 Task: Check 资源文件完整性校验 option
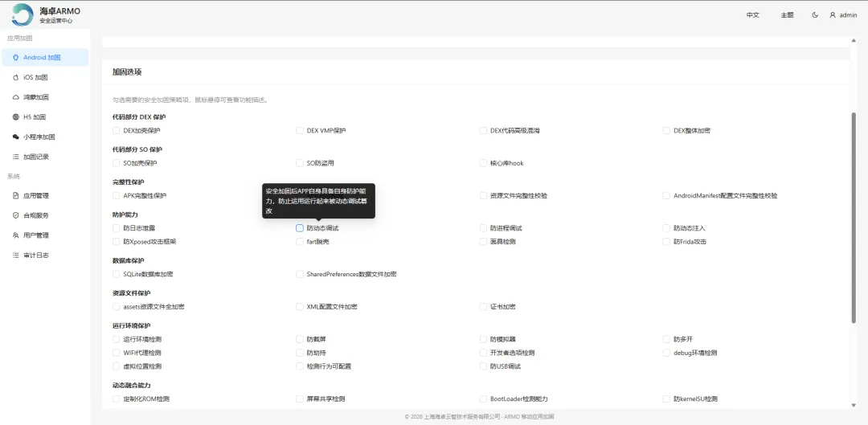(x=483, y=196)
